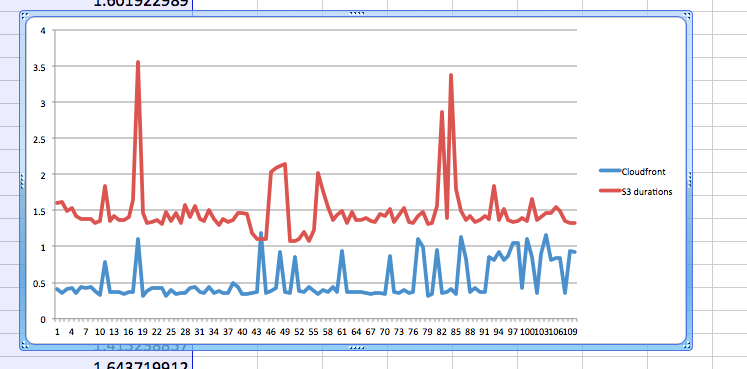
Task: Click the blue Cloudfront legend line marker
Action: tap(610, 170)
